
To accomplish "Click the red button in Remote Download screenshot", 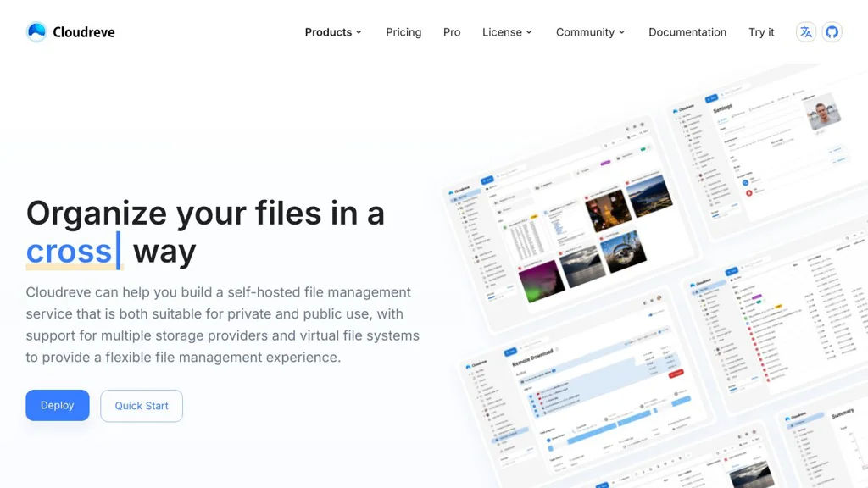I will click(676, 373).
